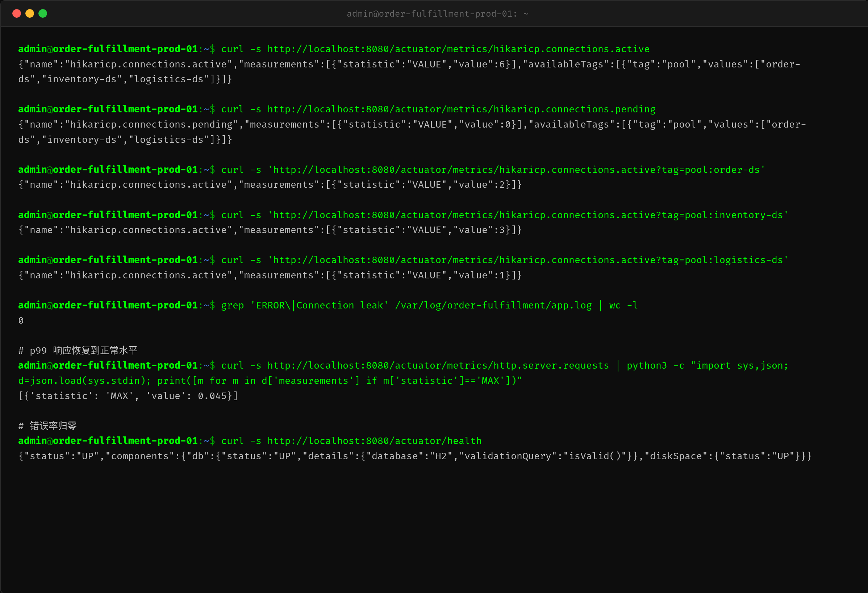Screen dimensions: 868x593
Task: Click the hikaricp.connections.pending URL in command
Action: (x=461, y=109)
